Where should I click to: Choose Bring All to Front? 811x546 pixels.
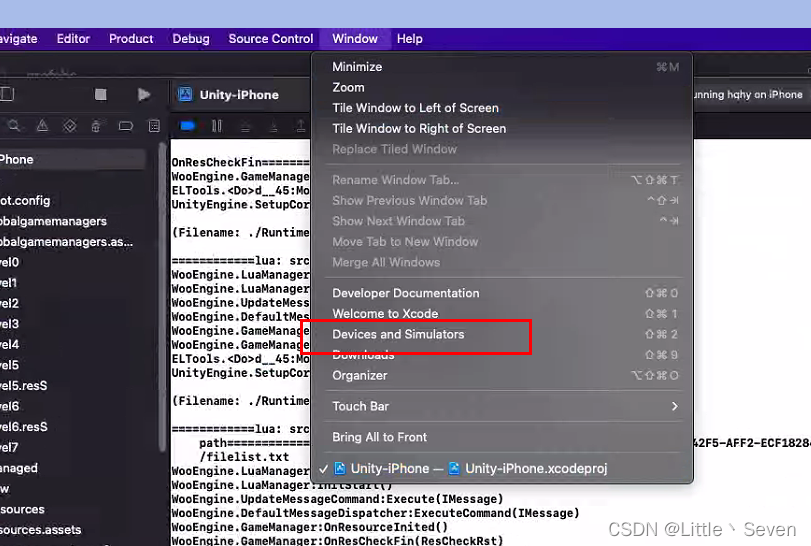coord(502,437)
